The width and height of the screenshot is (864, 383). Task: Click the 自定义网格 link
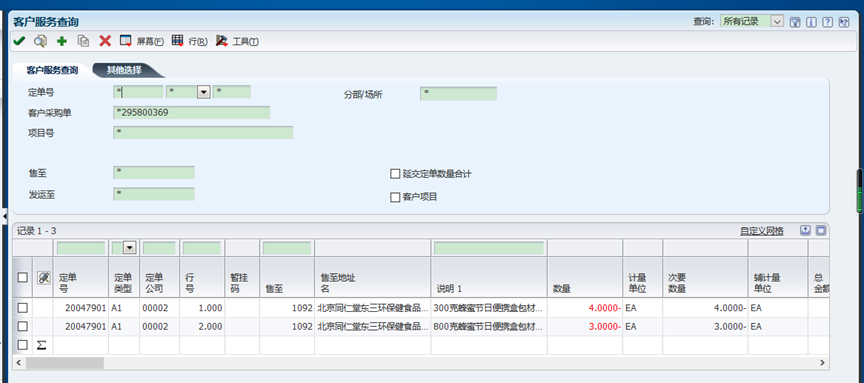point(762,231)
